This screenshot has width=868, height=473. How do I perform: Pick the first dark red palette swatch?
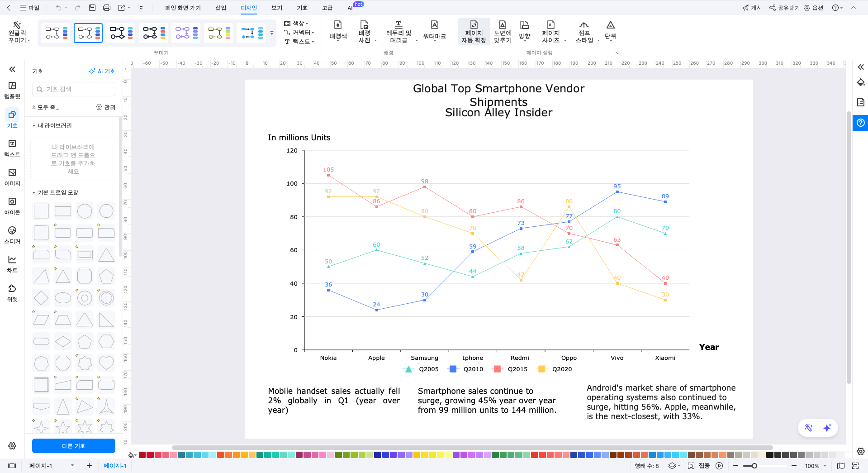pos(142,455)
